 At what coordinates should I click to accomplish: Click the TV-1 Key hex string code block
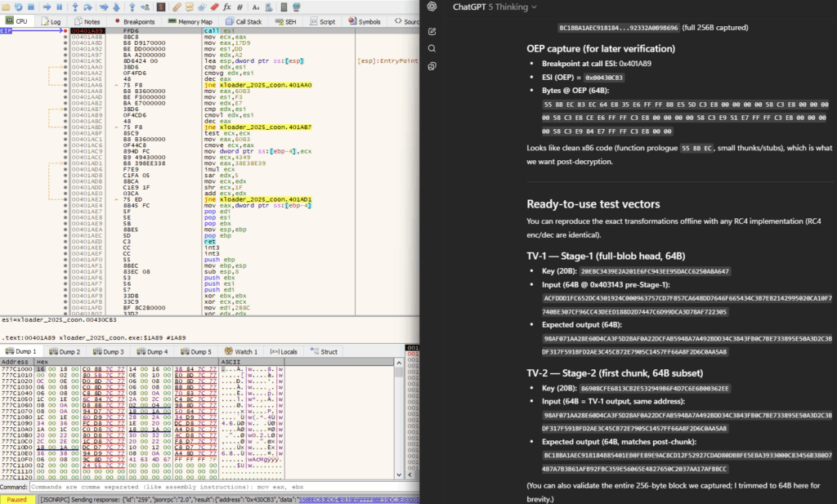point(655,271)
